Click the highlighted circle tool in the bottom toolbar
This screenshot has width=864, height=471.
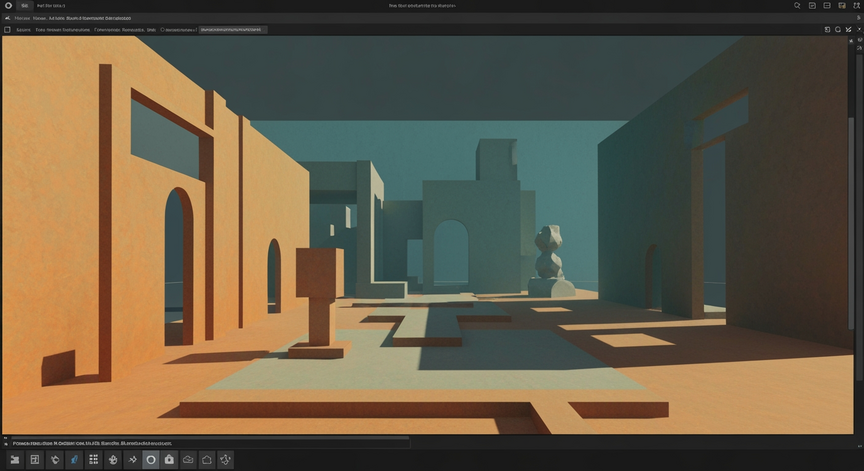[150, 459]
